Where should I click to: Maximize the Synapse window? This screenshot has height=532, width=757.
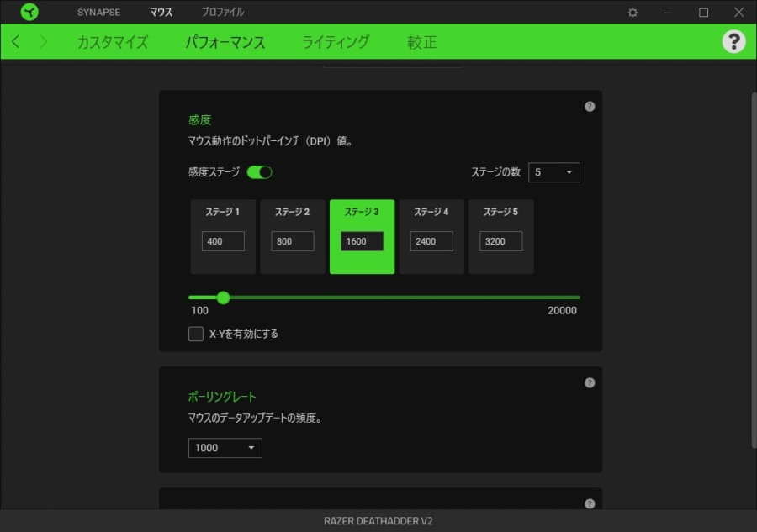tap(703, 13)
